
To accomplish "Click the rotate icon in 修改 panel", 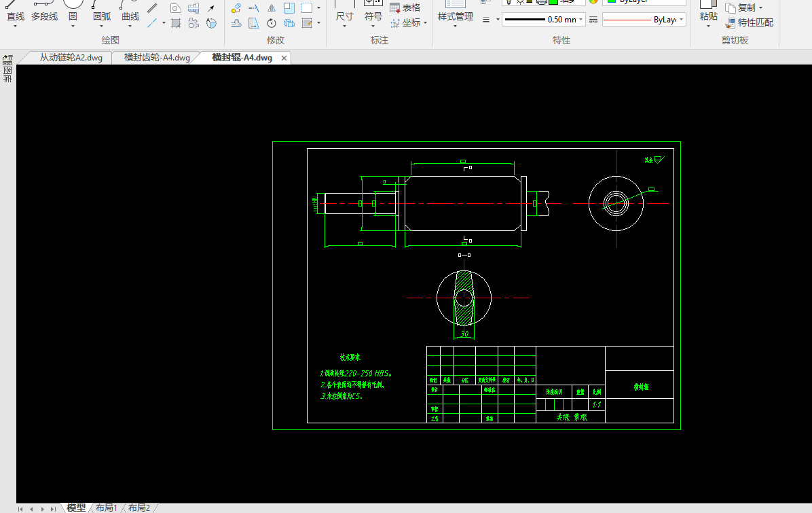I will (x=272, y=24).
